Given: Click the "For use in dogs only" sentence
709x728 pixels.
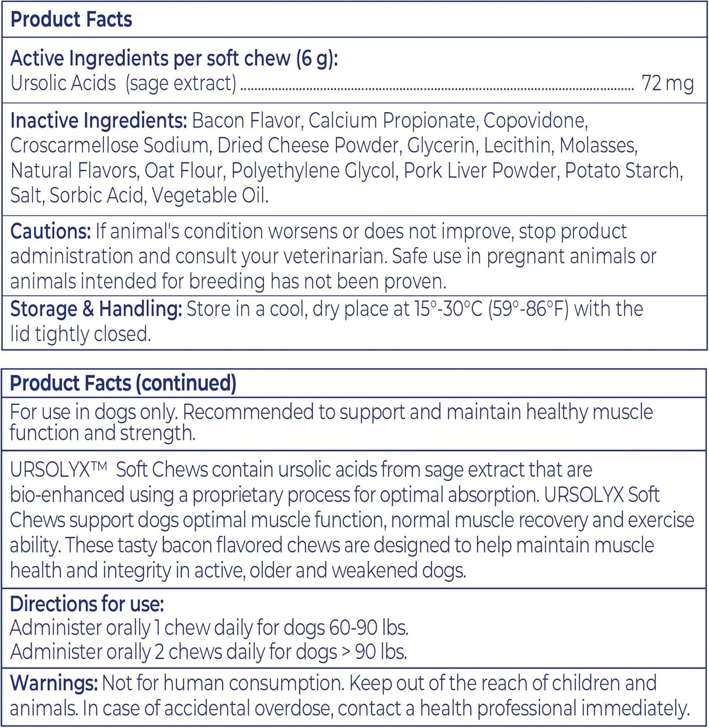Looking at the screenshot, I should [x=93, y=412].
